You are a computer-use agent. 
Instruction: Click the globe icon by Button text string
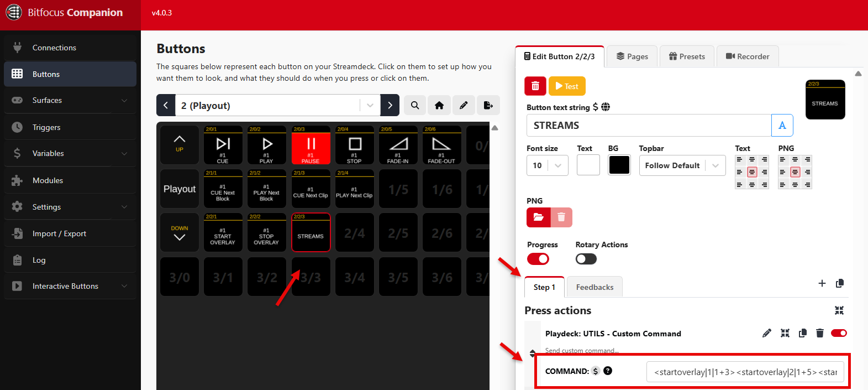coord(606,107)
